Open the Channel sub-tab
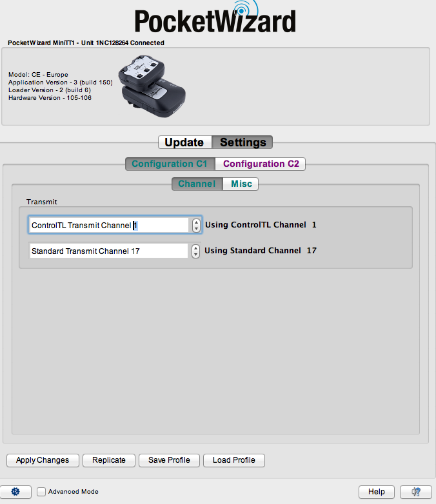The width and height of the screenshot is (436, 504). pos(197,184)
